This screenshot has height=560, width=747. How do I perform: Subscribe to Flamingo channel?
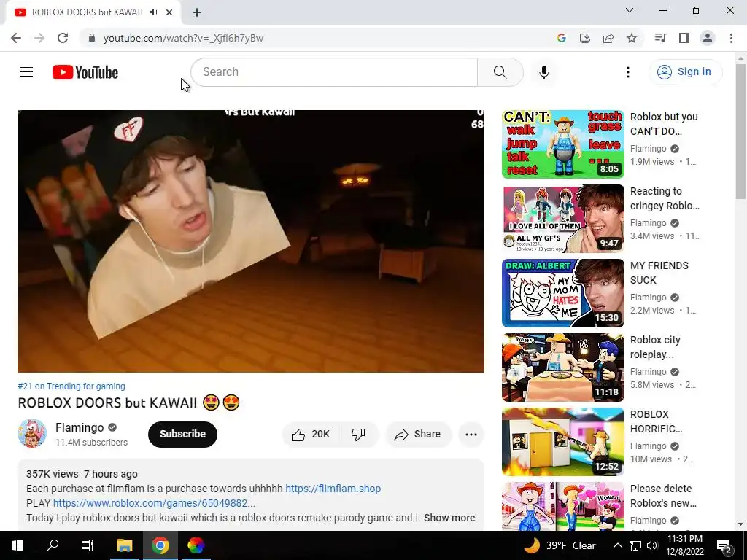coord(182,435)
